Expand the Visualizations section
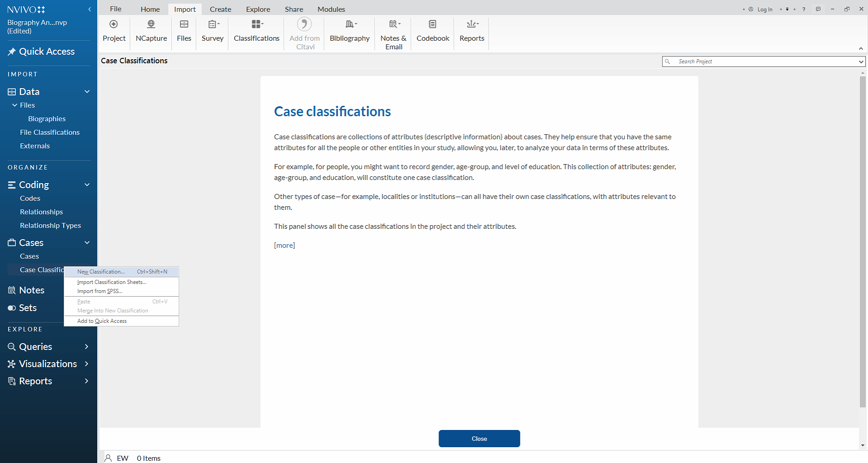 click(87, 364)
